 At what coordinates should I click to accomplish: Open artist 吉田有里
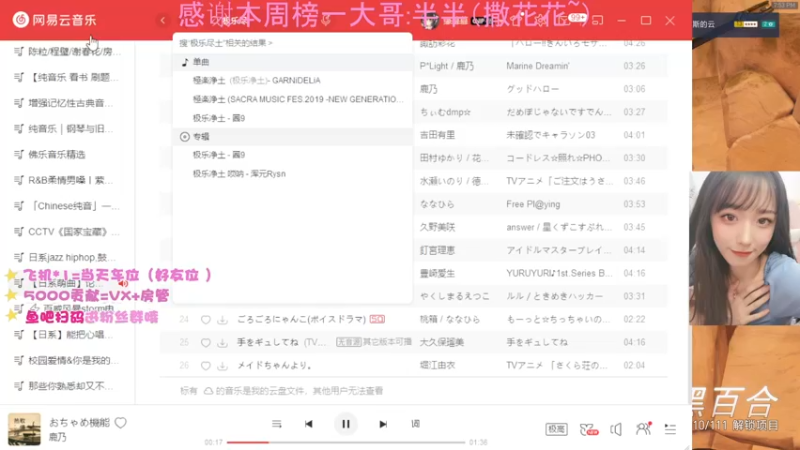tap(437, 135)
